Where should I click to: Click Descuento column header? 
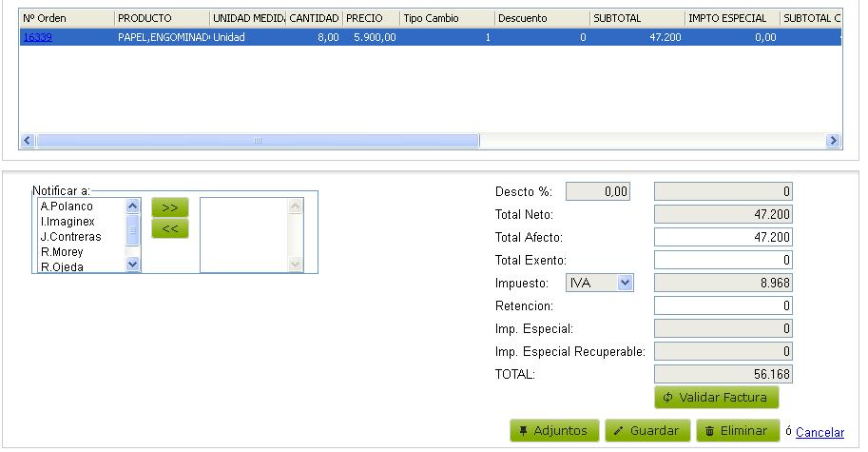[542, 18]
